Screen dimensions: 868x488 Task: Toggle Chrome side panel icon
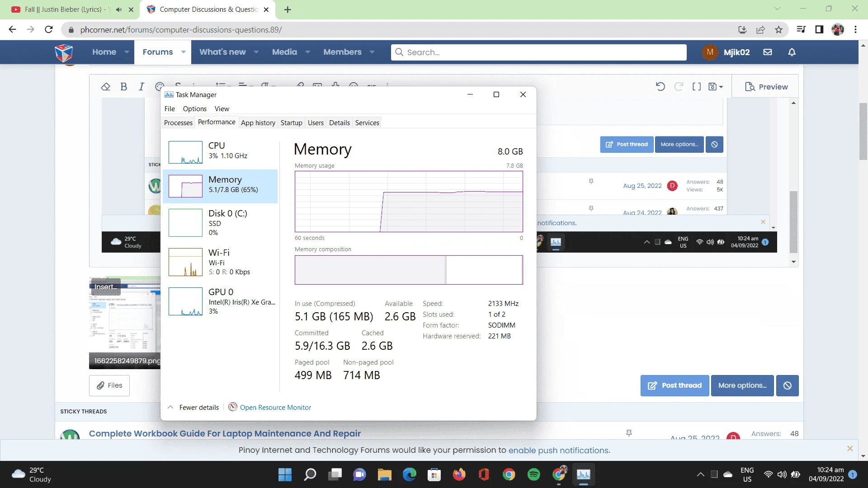point(819,30)
